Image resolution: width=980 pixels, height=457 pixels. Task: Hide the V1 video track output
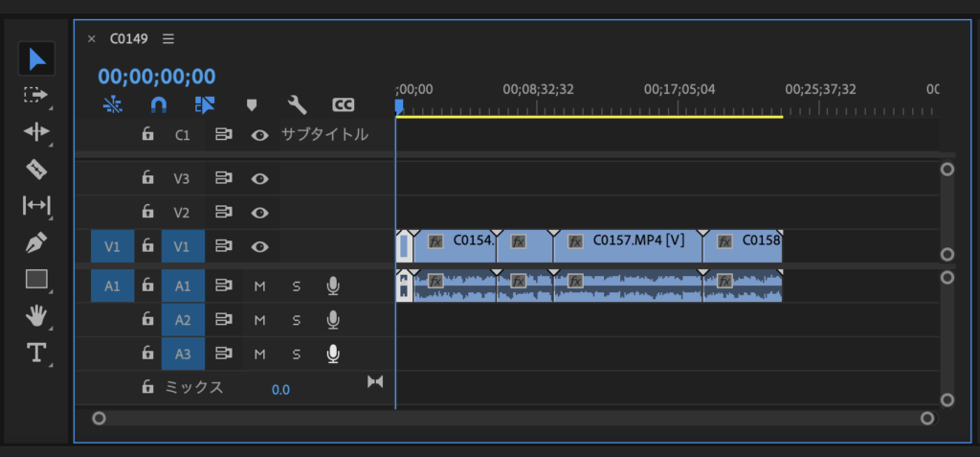(x=259, y=246)
